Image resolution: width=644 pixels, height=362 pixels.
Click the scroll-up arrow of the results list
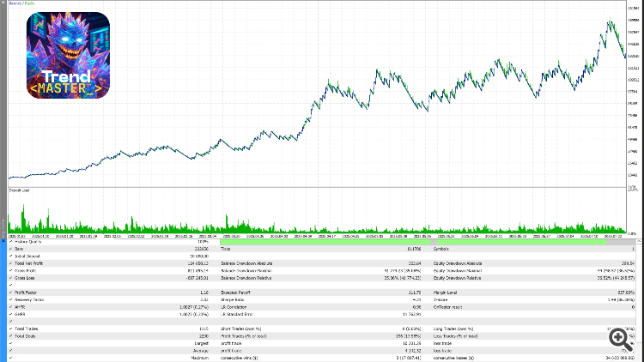click(x=639, y=242)
